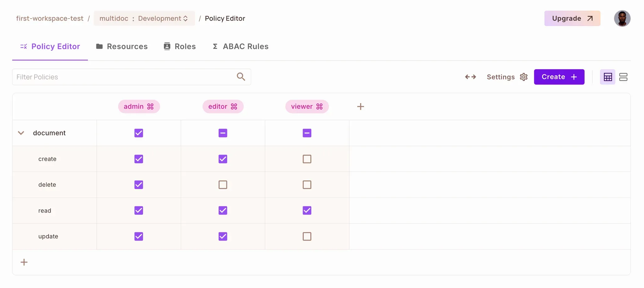
Task: Open the Resources tab
Action: coord(122,46)
